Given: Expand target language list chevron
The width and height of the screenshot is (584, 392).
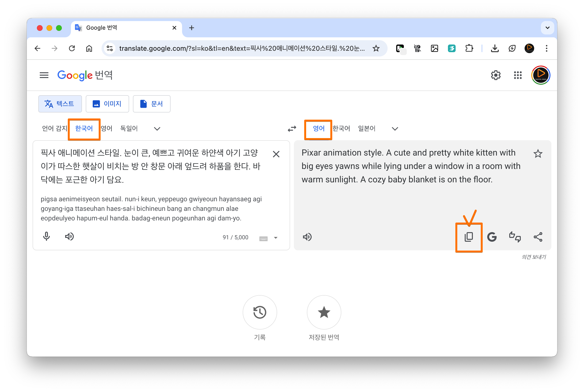Looking at the screenshot, I should point(395,129).
